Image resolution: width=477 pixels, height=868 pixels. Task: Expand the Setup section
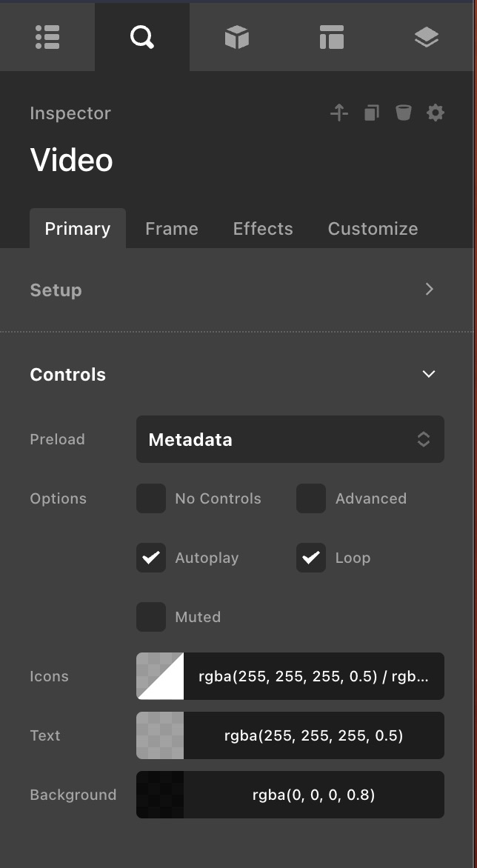click(429, 290)
